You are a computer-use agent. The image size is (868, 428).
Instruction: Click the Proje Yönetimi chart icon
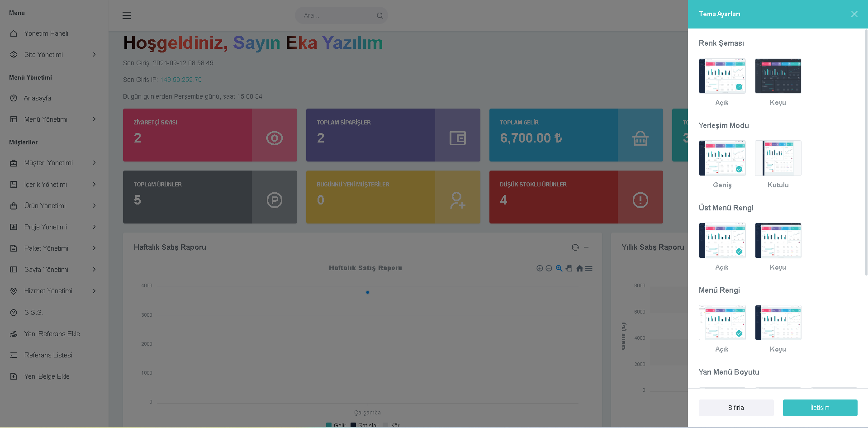pos(14,227)
